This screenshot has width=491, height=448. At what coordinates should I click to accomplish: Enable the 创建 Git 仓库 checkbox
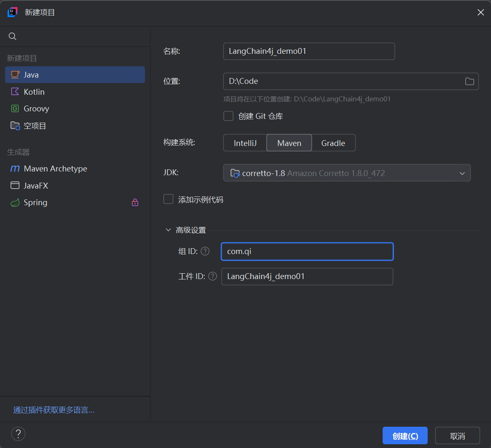228,116
